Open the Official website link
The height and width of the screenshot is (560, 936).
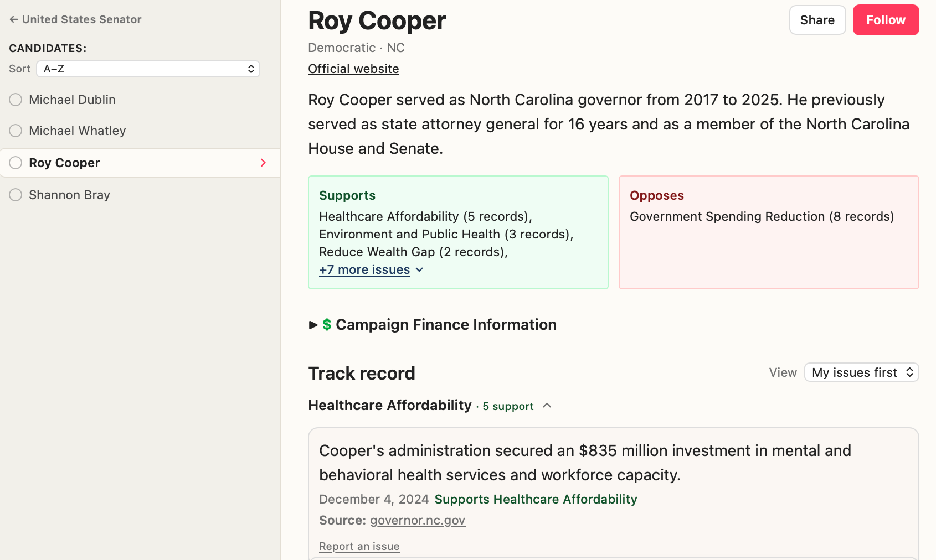(x=353, y=69)
